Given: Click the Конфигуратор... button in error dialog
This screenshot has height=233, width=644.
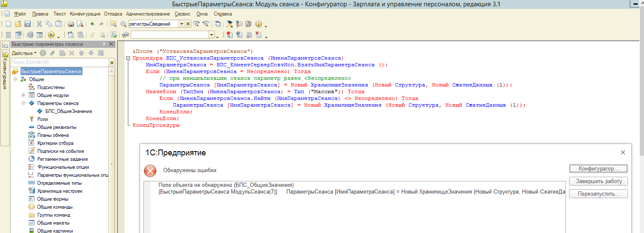Looking at the screenshot, I should 598,168.
